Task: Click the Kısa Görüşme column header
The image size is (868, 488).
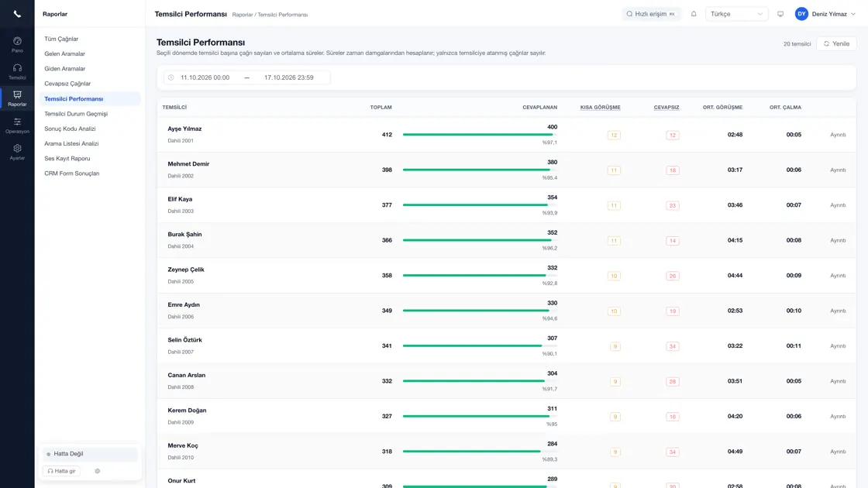Action: click(600, 108)
